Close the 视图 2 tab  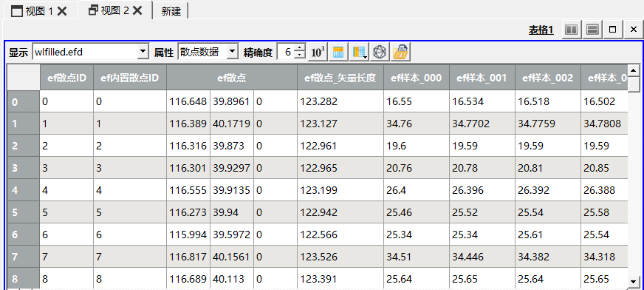(x=137, y=10)
